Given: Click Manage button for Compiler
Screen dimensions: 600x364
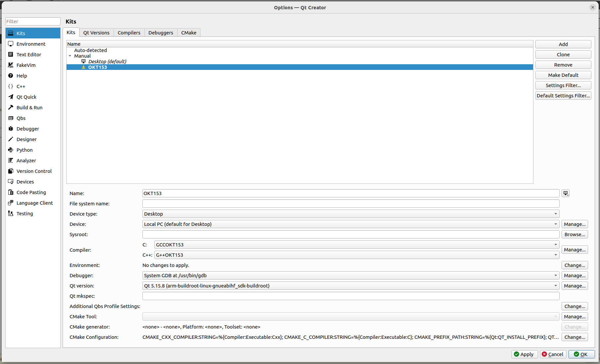Looking at the screenshot, I should [x=575, y=250].
